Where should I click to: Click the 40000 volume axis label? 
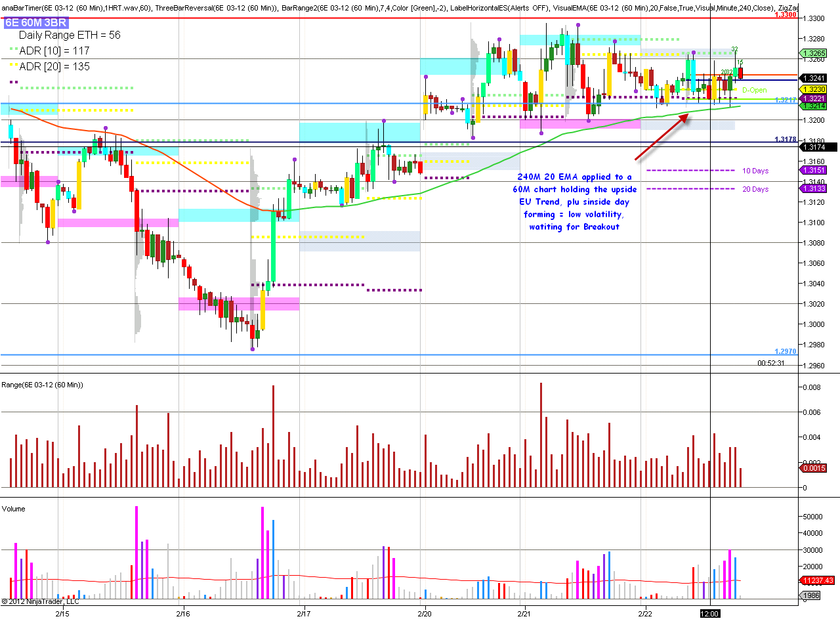point(812,533)
